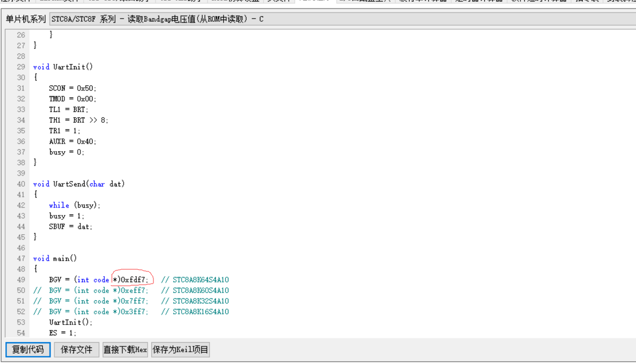Viewport: 636px width, 364px height.
Task: Click the comment '// STC8A8K64S4A10'
Action: pos(195,280)
